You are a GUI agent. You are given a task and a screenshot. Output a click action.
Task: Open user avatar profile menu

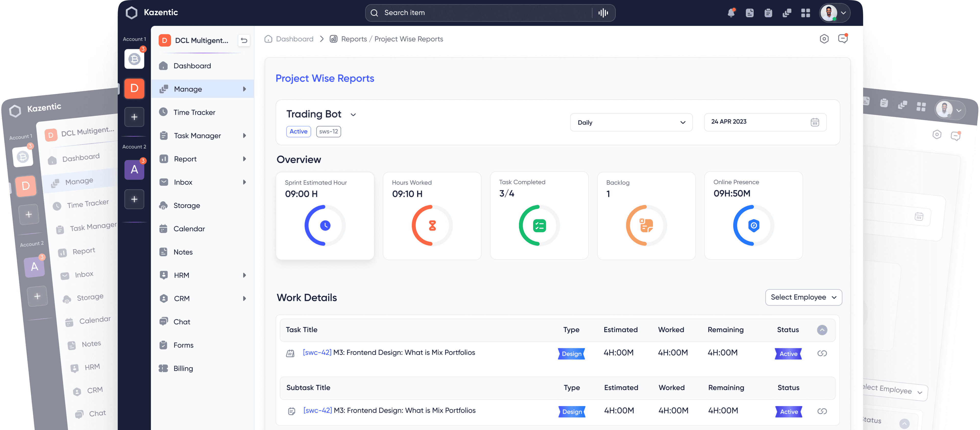pos(834,13)
